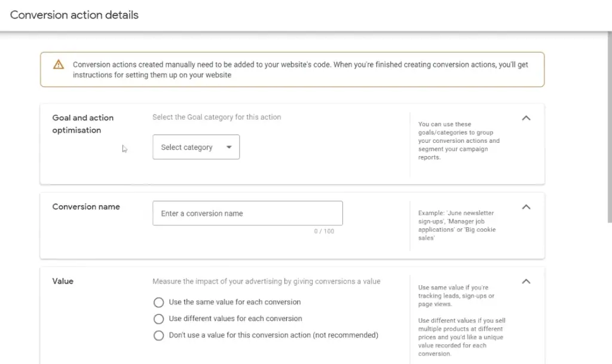Viewport: 612px width, 364px height.
Task: Open the Select category dropdown
Action: pos(196,147)
